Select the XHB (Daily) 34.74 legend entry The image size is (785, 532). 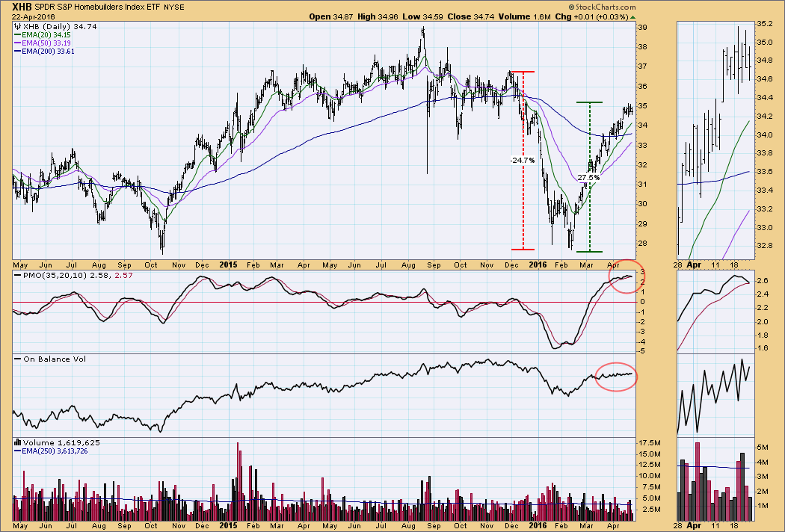tap(60, 26)
